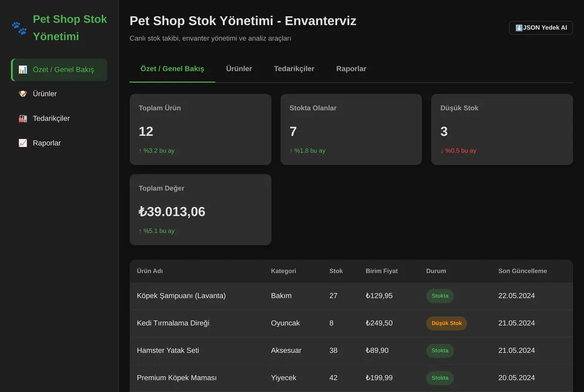584x392 pixels.
Task: Click the JSON Yedek Al button
Action: [541, 28]
